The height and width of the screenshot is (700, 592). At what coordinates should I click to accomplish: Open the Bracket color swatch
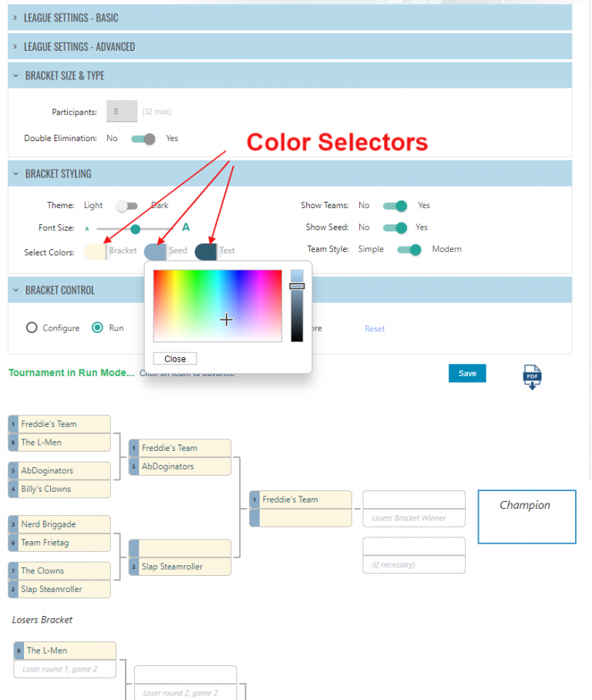point(95,251)
